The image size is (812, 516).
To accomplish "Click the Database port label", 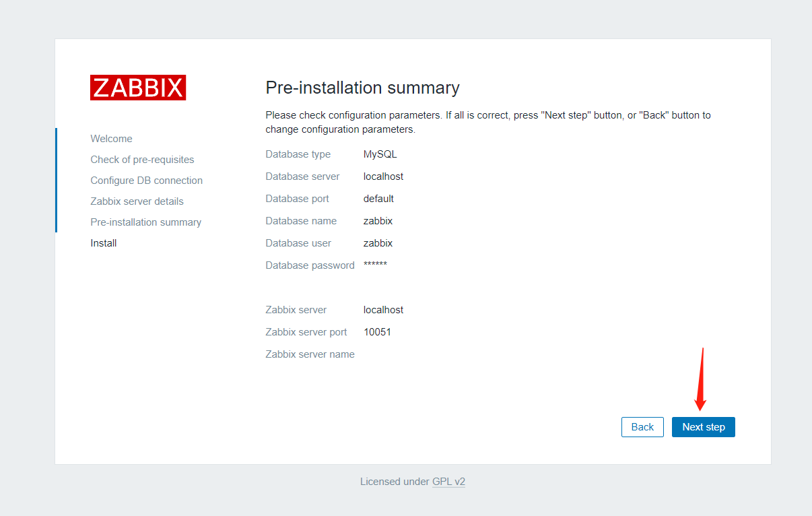I will click(298, 199).
